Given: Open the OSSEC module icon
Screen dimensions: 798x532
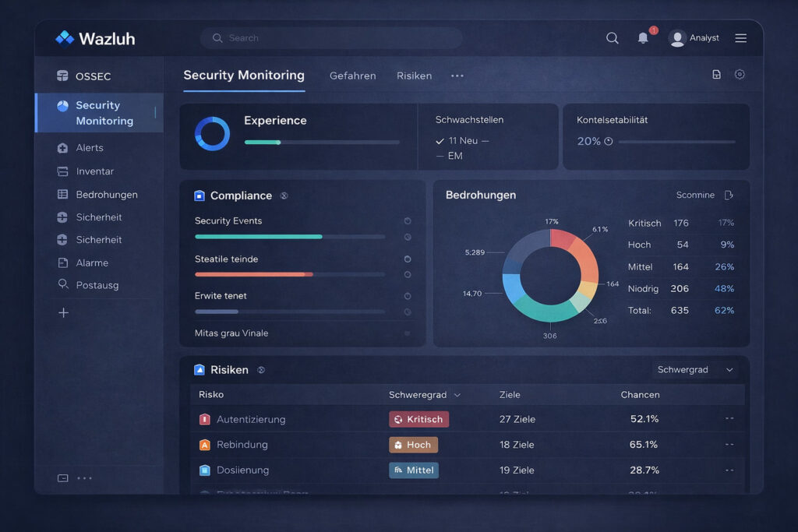Looking at the screenshot, I should pos(63,76).
